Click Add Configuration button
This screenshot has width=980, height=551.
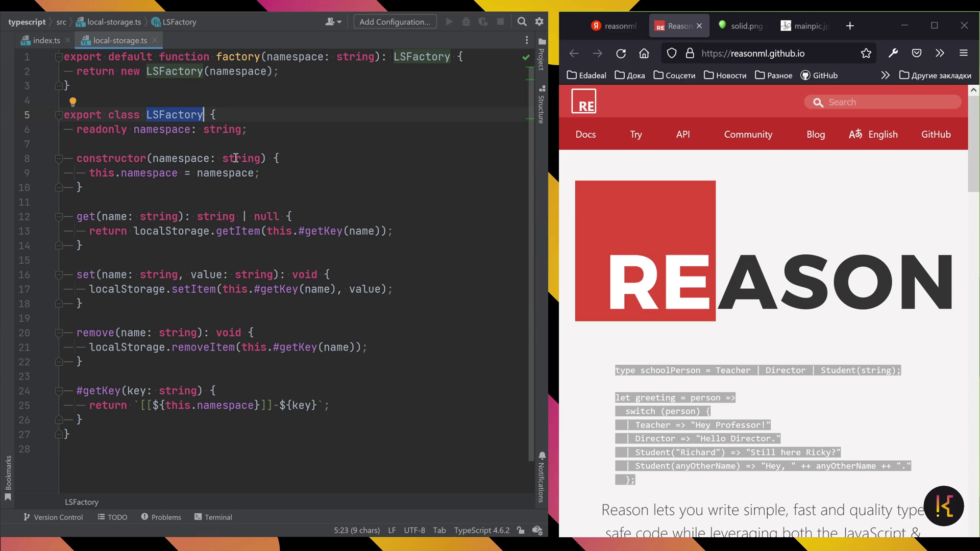395,21
